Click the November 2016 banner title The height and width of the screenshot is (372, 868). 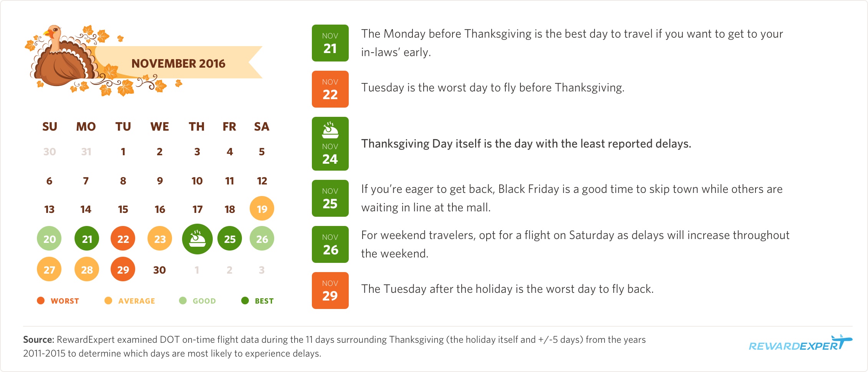point(178,63)
